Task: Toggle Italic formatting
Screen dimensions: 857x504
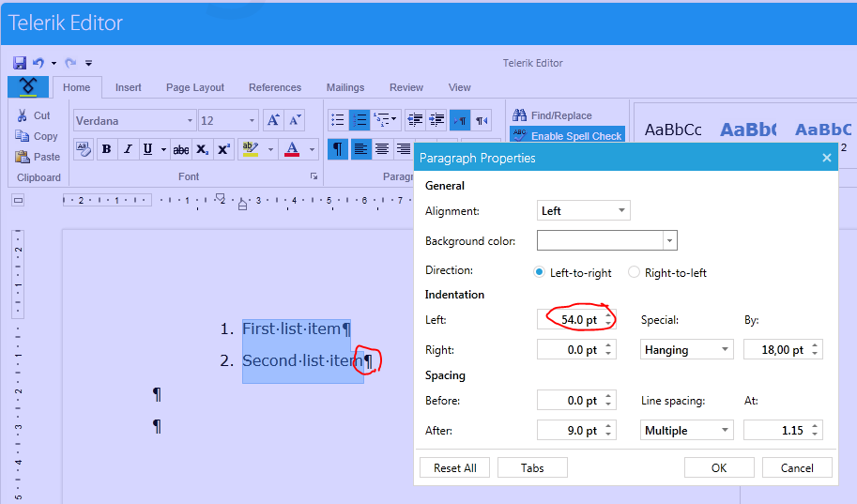Action: coord(128,148)
